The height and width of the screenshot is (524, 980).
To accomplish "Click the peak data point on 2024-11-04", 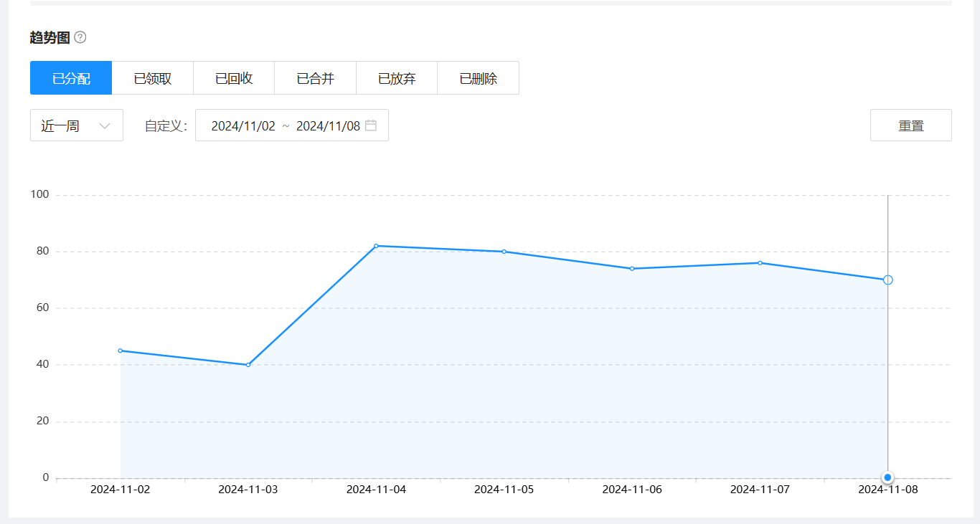I will [x=376, y=246].
